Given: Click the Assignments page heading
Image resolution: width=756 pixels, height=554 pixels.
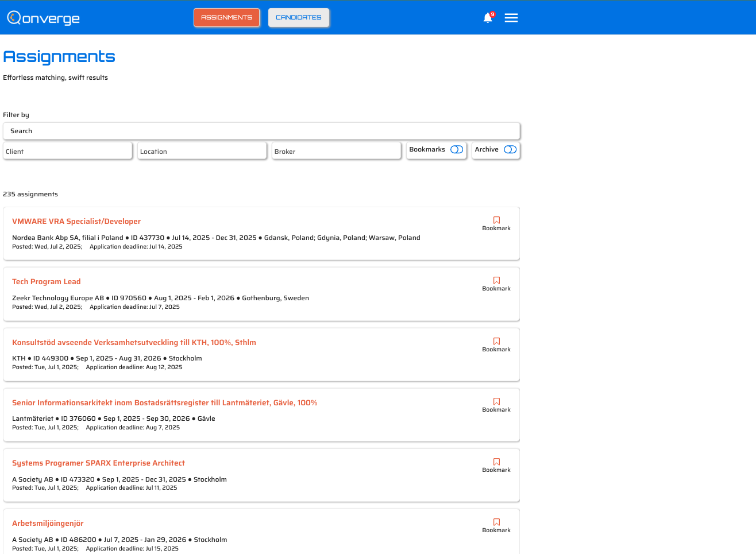Looking at the screenshot, I should pyautogui.click(x=59, y=56).
